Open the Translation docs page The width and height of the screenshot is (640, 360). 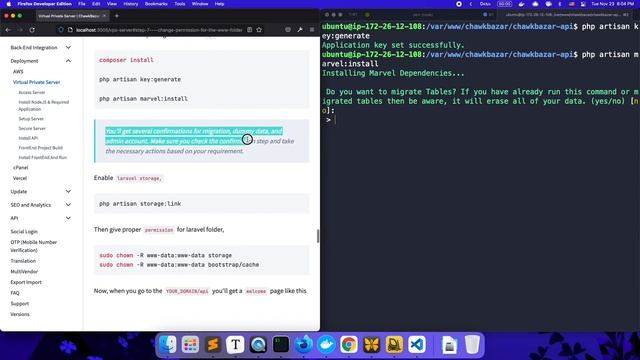[x=23, y=261]
